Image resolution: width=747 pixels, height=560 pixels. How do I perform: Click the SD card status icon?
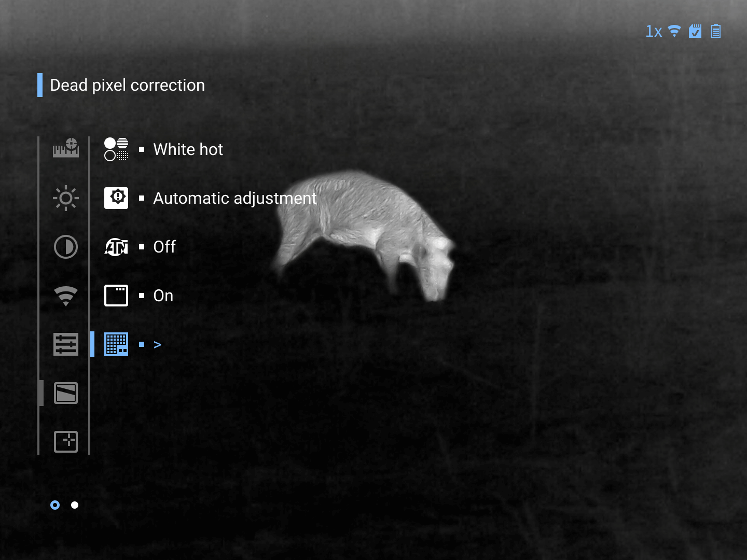695,32
